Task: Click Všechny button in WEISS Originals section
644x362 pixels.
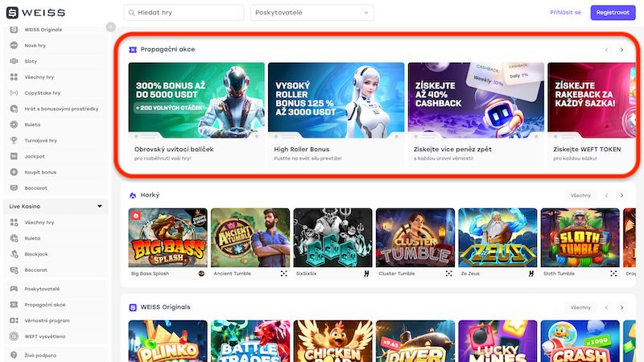Action: pyautogui.click(x=580, y=307)
